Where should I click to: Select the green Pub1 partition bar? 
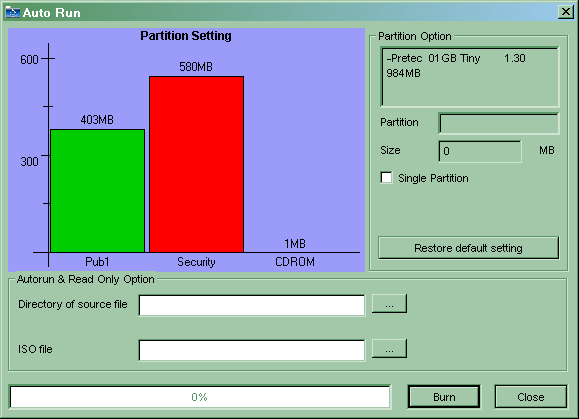coord(97,191)
